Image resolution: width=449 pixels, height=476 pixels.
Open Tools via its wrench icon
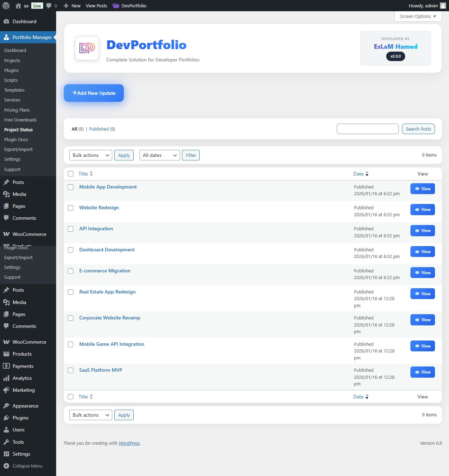pyautogui.click(x=6, y=442)
